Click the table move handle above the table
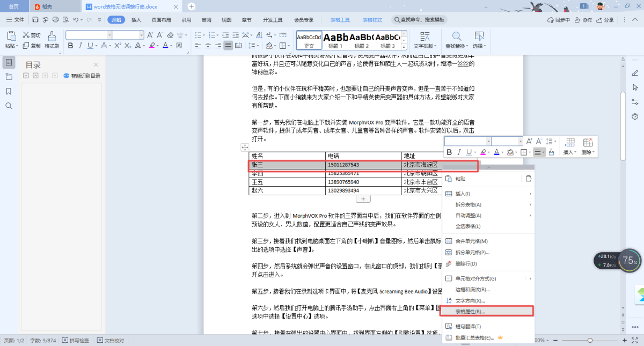Viewport: 644px width, 346px height. (245, 147)
